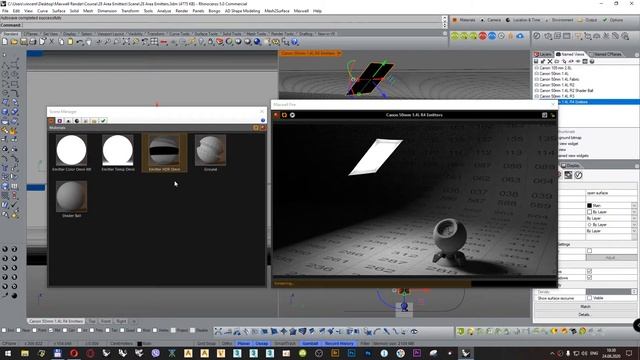Viewport: 640px width, 360px height.
Task: Click the blue render sphere icon
Action: (x=258, y=42)
